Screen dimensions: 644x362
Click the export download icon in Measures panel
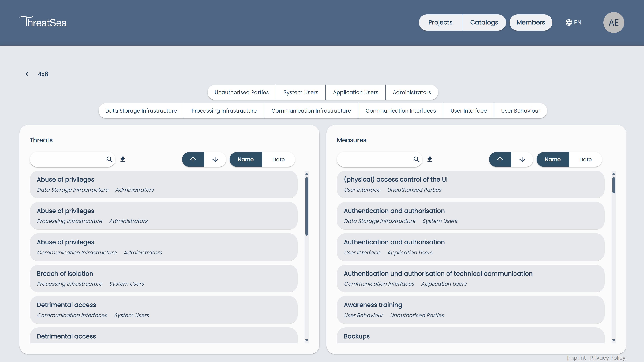(x=430, y=159)
